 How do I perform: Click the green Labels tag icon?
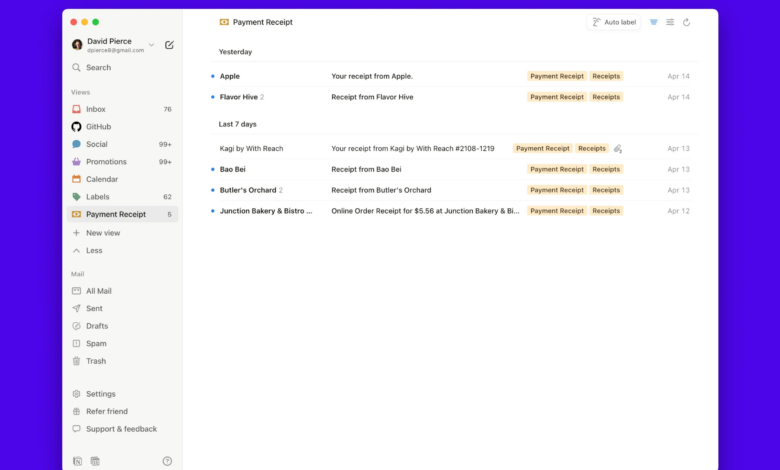pyautogui.click(x=76, y=197)
